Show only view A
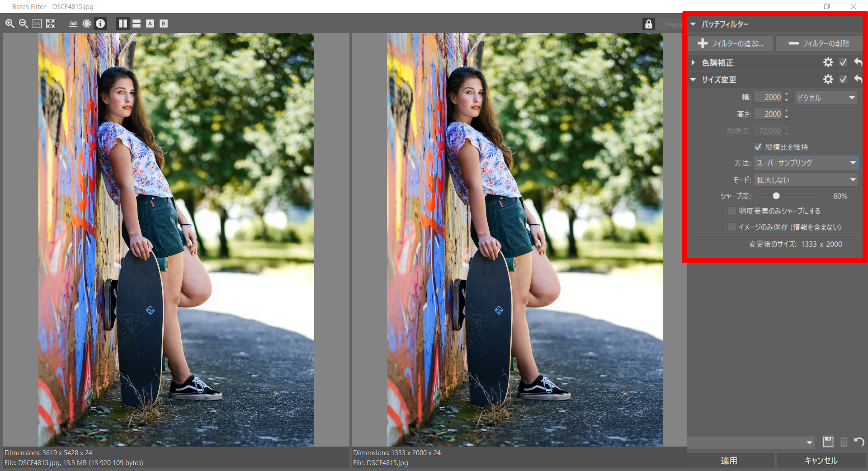The height and width of the screenshot is (471, 868). 150,24
